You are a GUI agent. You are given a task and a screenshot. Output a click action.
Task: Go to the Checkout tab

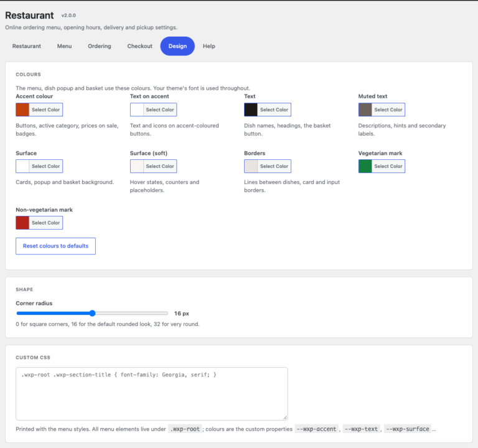coord(139,46)
